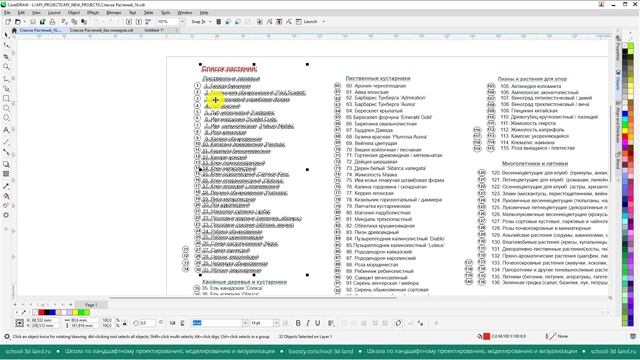The width and height of the screenshot is (640, 360).
Task: Open the Properties docker tab
Action: pyautogui.click(x=618, y=50)
